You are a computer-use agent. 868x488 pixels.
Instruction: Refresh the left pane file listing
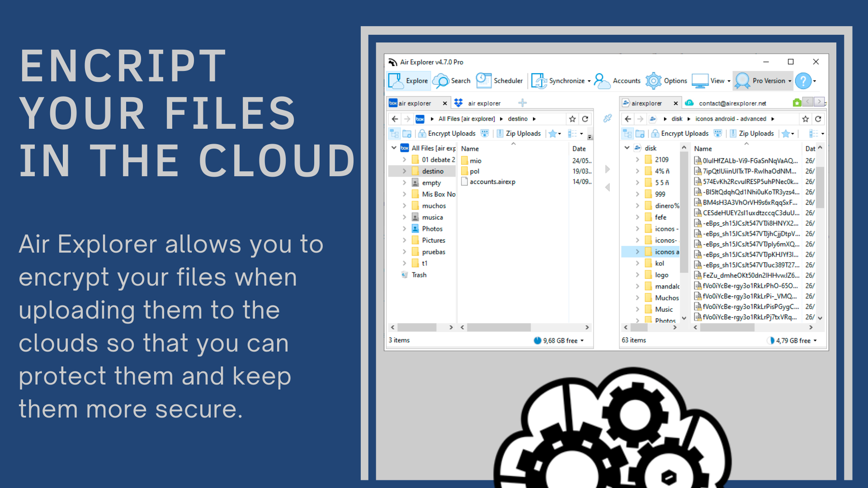point(585,119)
